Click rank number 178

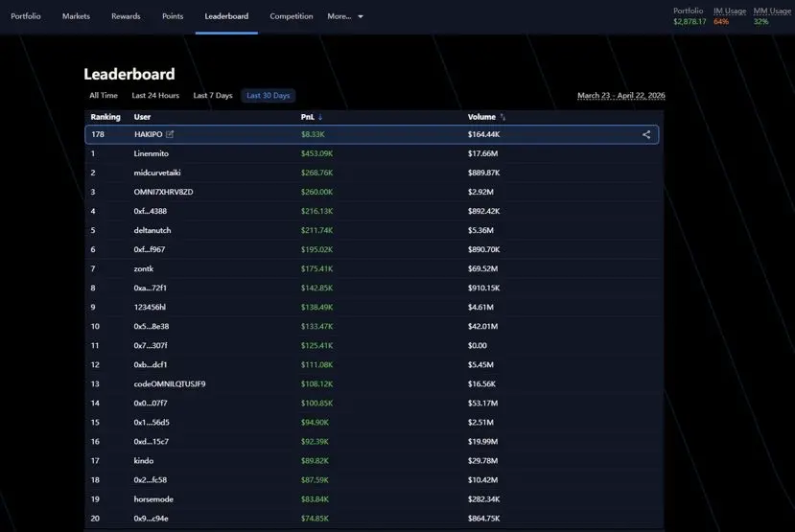(98, 134)
